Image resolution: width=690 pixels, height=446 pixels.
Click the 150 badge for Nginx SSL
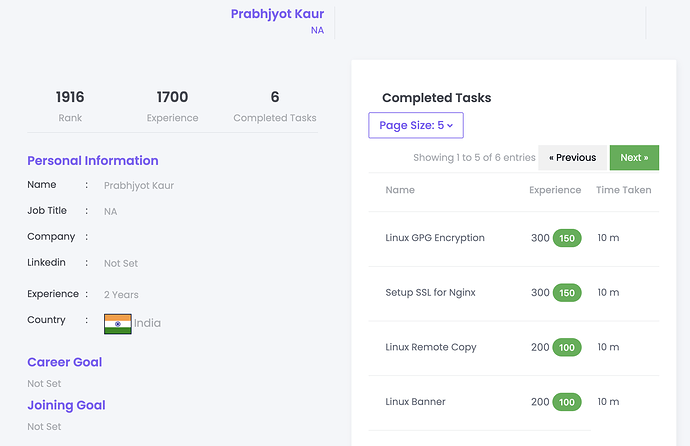pyautogui.click(x=567, y=293)
